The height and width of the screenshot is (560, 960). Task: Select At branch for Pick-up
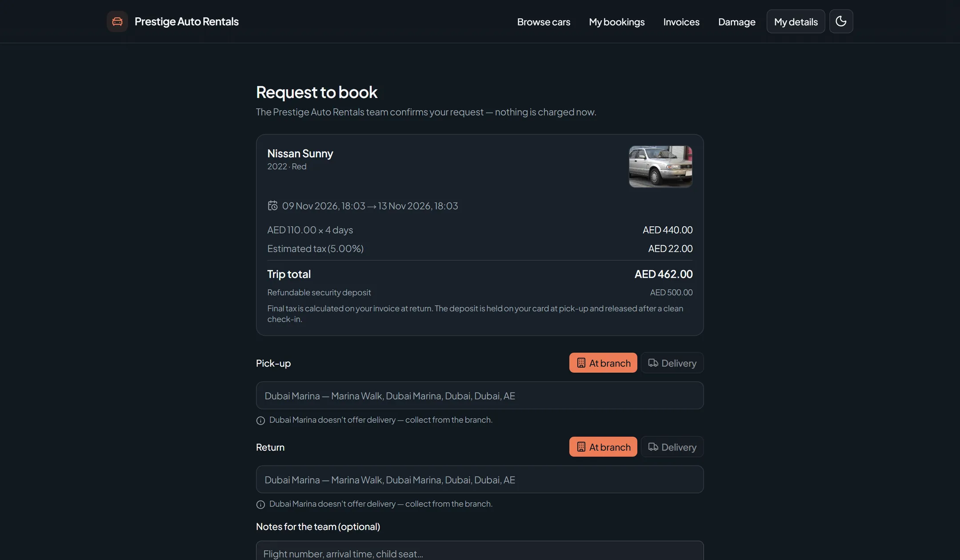[x=603, y=363]
